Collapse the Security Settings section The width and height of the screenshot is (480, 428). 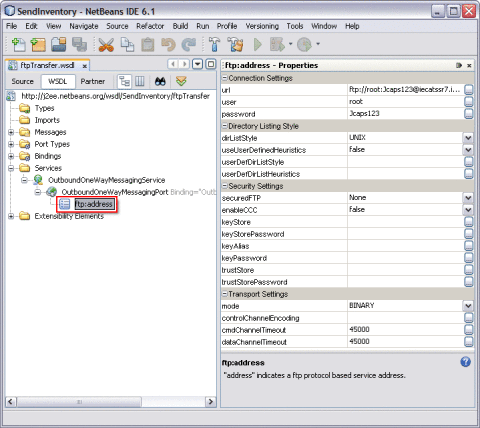[225, 186]
